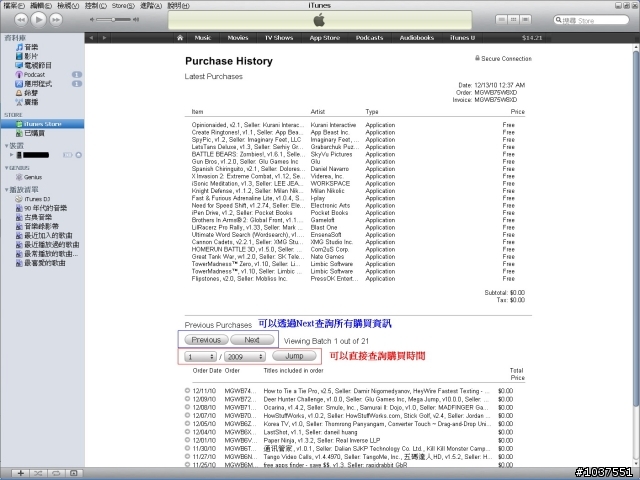Open the 編輯 (Edit) menu
Screen dimensions: 640x480
tap(41, 6)
